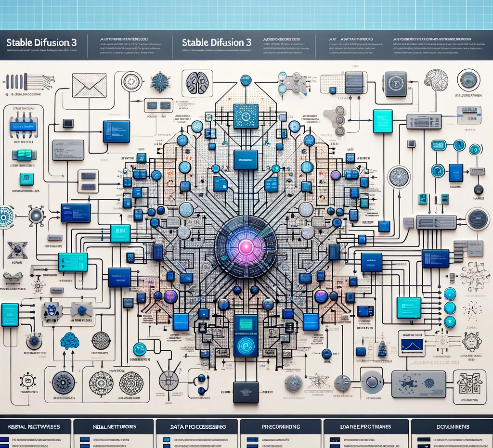The height and width of the screenshot is (448, 493).
Task: Click the SOPIAN label
Action: pyautogui.click(x=17, y=263)
